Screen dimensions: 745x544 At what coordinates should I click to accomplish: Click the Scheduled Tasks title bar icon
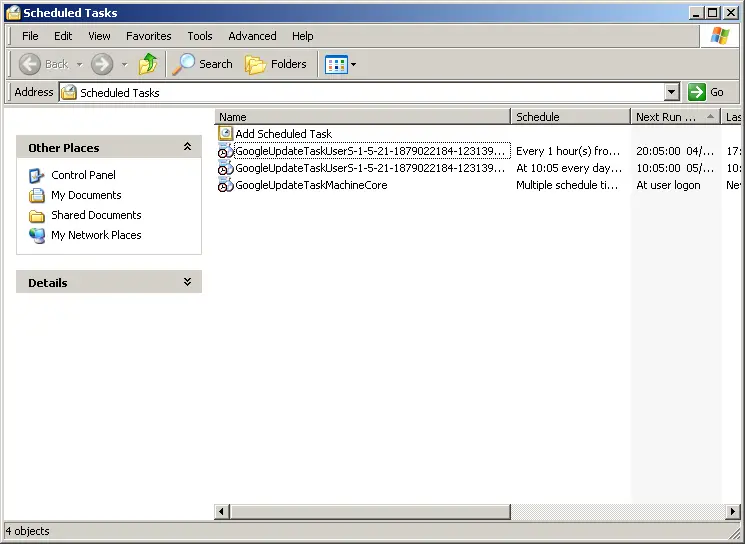pyautogui.click(x=13, y=13)
